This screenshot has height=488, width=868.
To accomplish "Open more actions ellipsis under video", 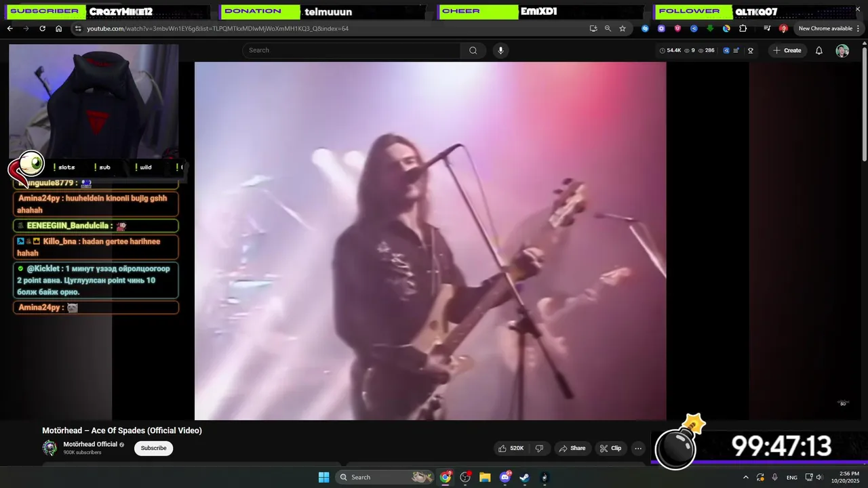I will [637, 448].
